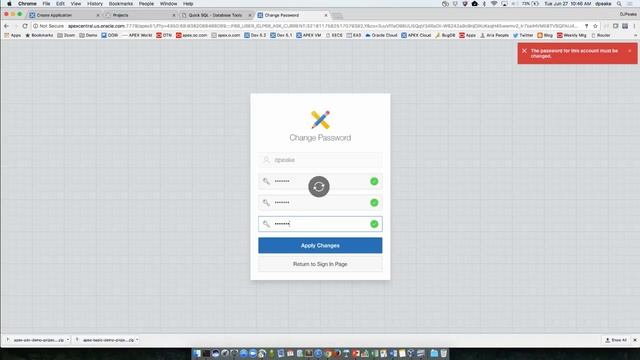Open the File menu
Viewport: 640px width, 360px height.
46,4
